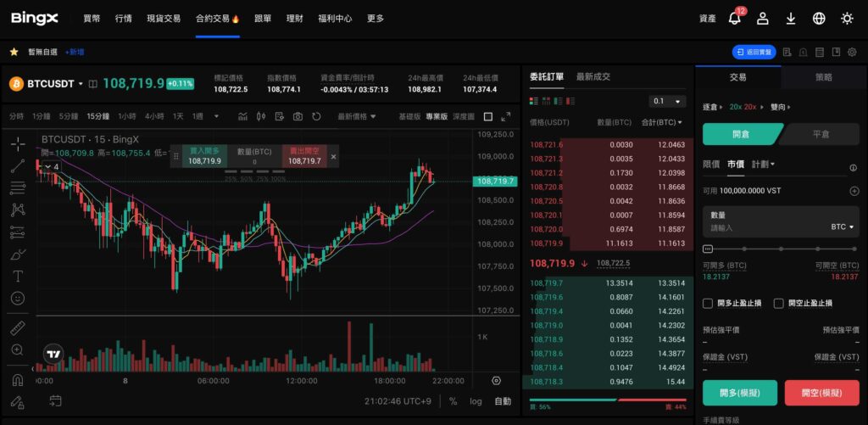Open the chart indicators icon
Viewport: 868px width, 425px height.
point(243,116)
